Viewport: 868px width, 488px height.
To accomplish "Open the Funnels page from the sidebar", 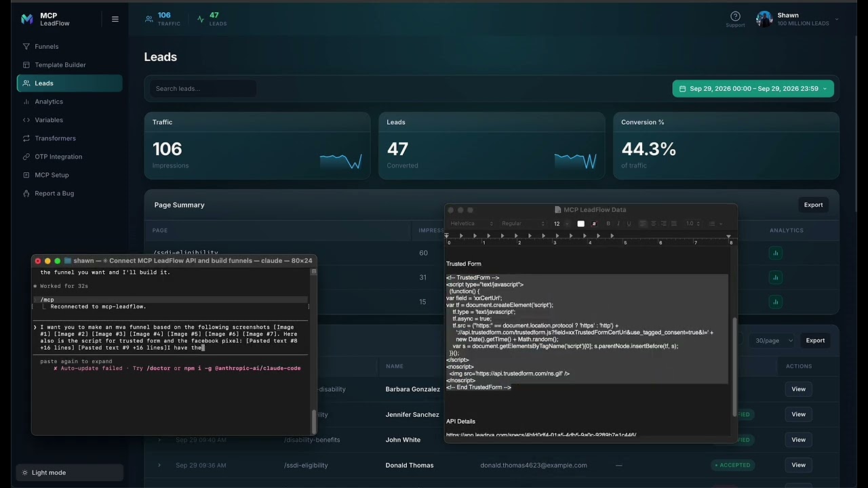I will 69,47.
